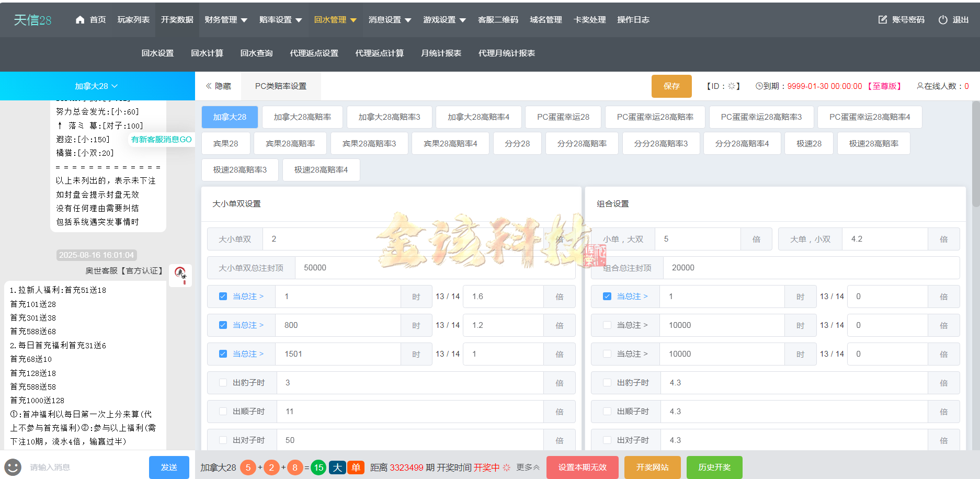Image resolution: width=980 pixels, height=479 pixels.
Task: Open the emoji smiley icon in chat input
Action: click(12, 467)
